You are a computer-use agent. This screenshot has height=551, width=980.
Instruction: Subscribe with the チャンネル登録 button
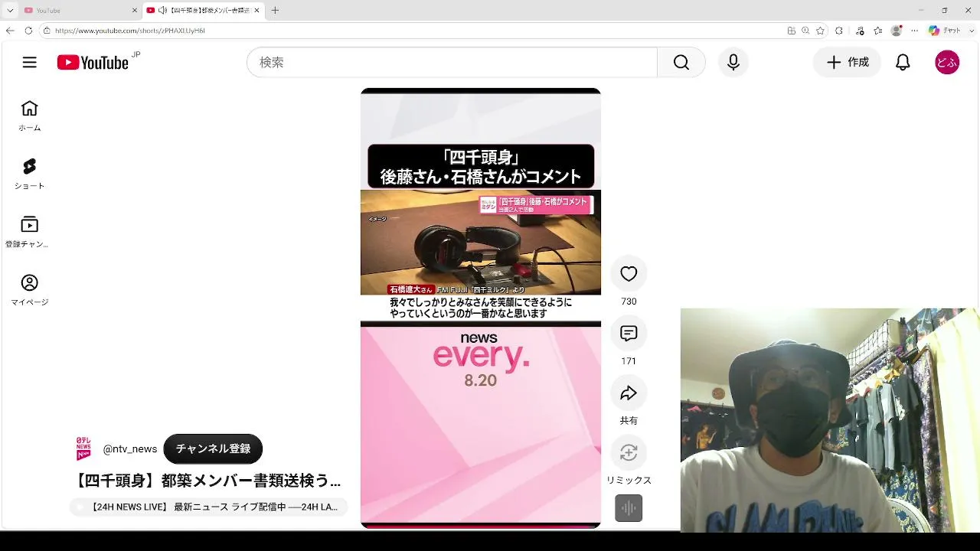click(213, 449)
